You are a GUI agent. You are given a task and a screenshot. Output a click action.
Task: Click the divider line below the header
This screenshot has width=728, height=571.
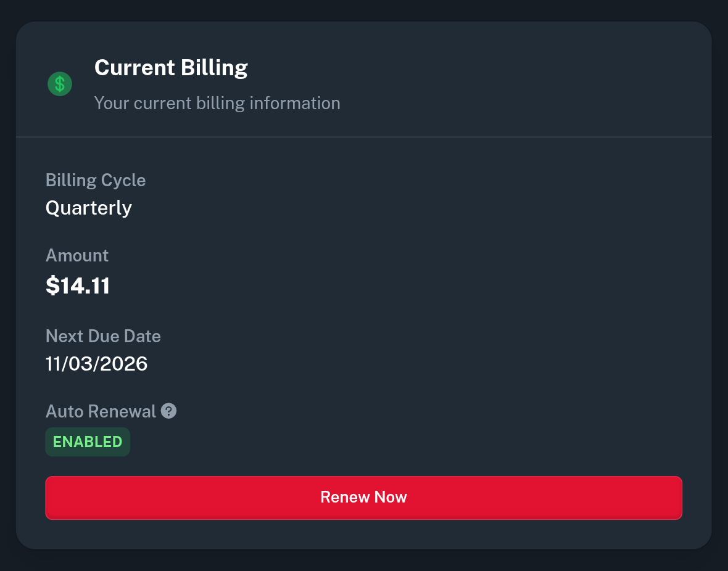coord(364,136)
